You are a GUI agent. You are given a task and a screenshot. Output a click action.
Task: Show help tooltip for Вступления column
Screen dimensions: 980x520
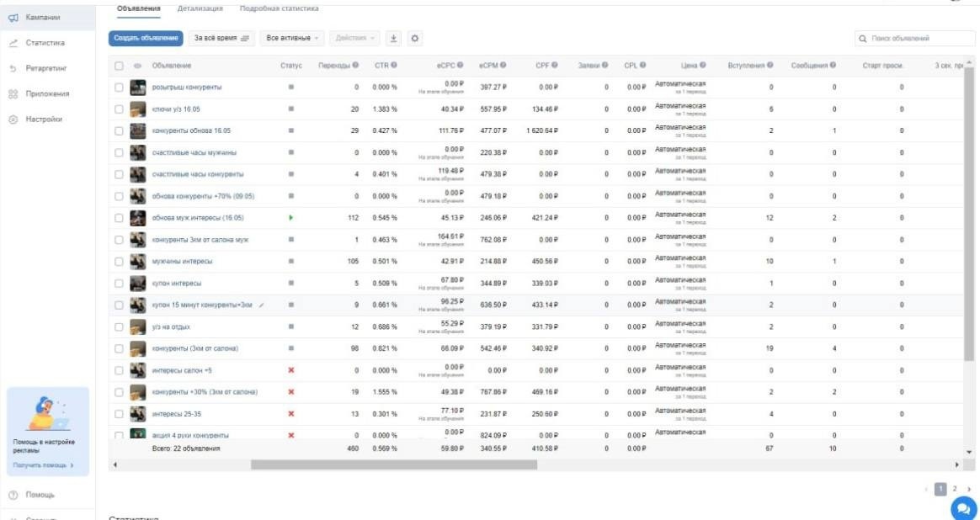(770, 65)
